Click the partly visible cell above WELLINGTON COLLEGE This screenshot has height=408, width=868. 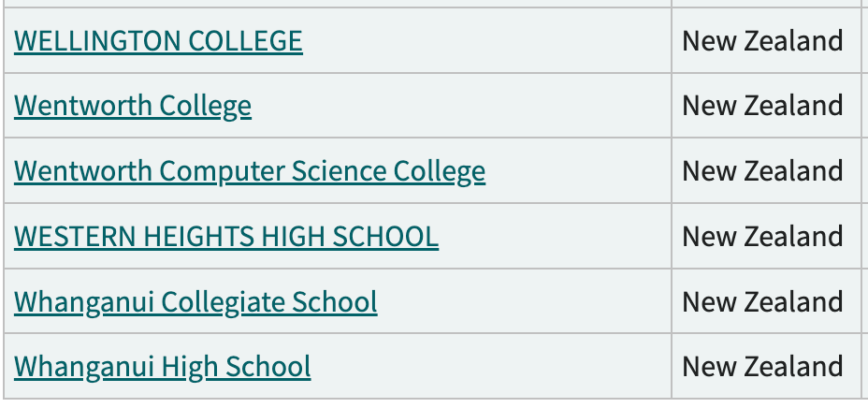click(x=337, y=3)
